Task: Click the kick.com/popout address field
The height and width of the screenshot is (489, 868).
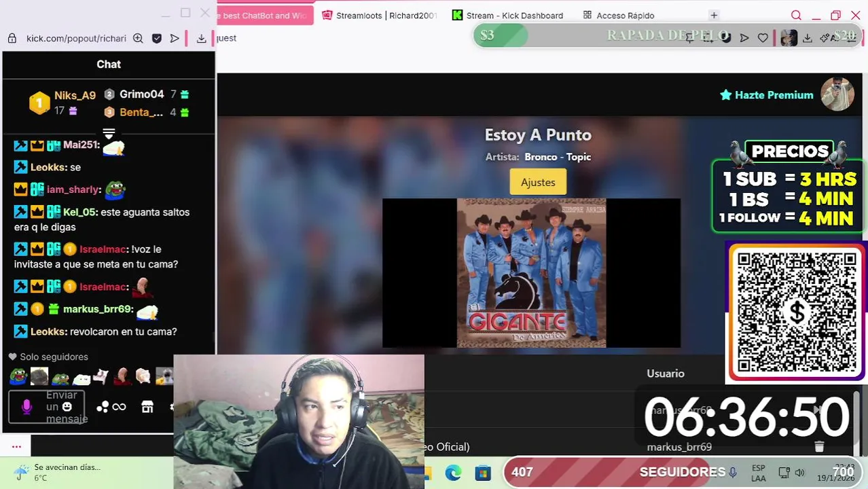Action: tap(76, 39)
